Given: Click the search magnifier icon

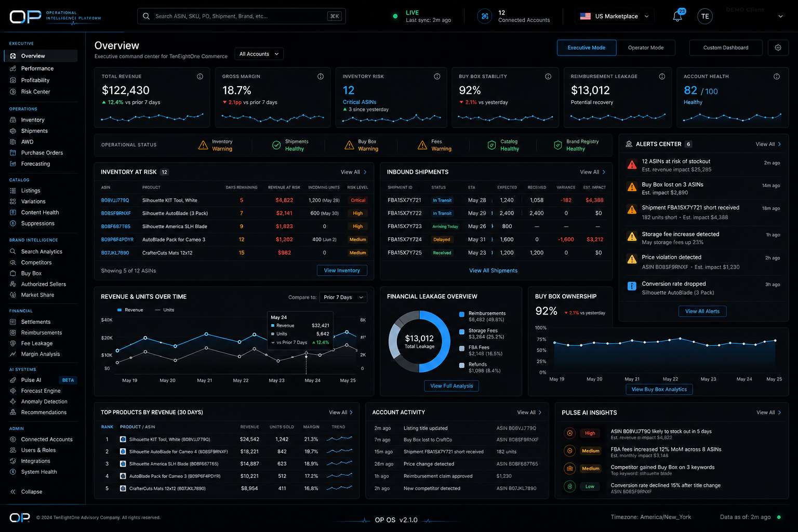Looking at the screenshot, I should (146, 16).
